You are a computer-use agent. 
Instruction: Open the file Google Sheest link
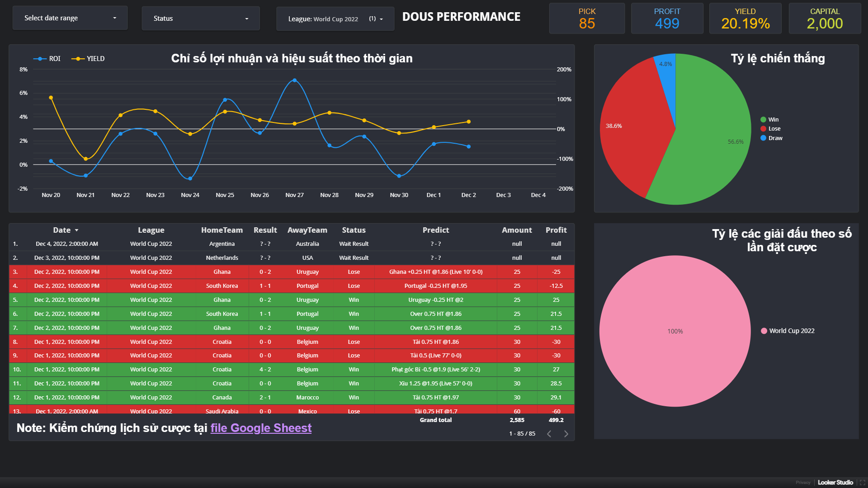coord(261,428)
